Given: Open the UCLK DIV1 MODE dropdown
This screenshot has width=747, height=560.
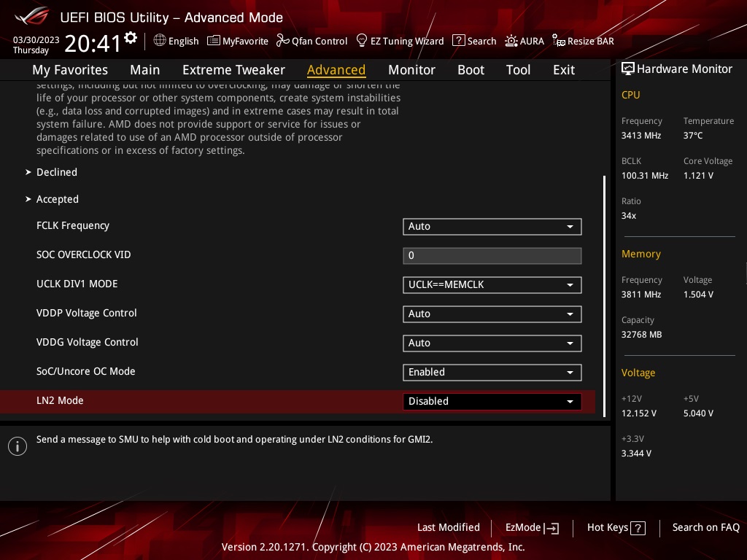Looking at the screenshot, I should (x=492, y=285).
